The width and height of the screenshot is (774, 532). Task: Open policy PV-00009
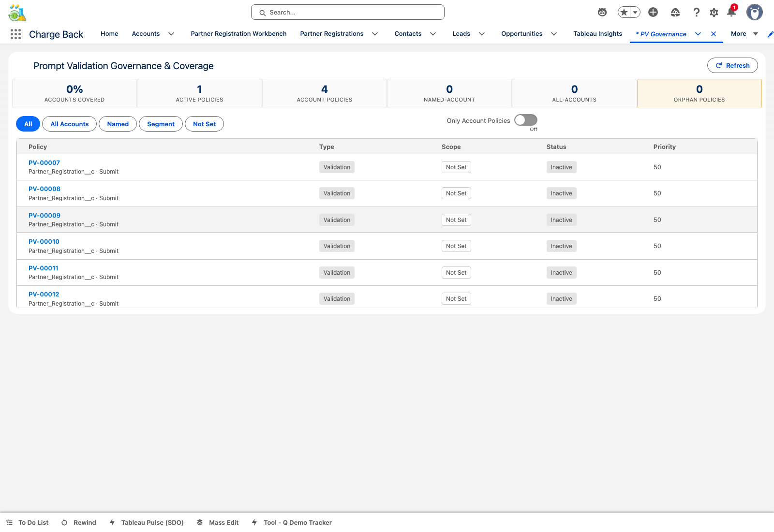[x=45, y=215]
